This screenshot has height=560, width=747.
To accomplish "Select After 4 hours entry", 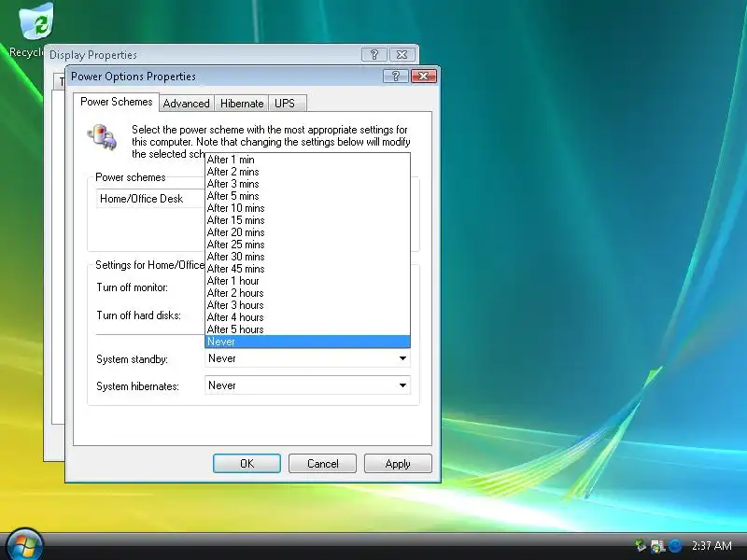I will click(307, 317).
